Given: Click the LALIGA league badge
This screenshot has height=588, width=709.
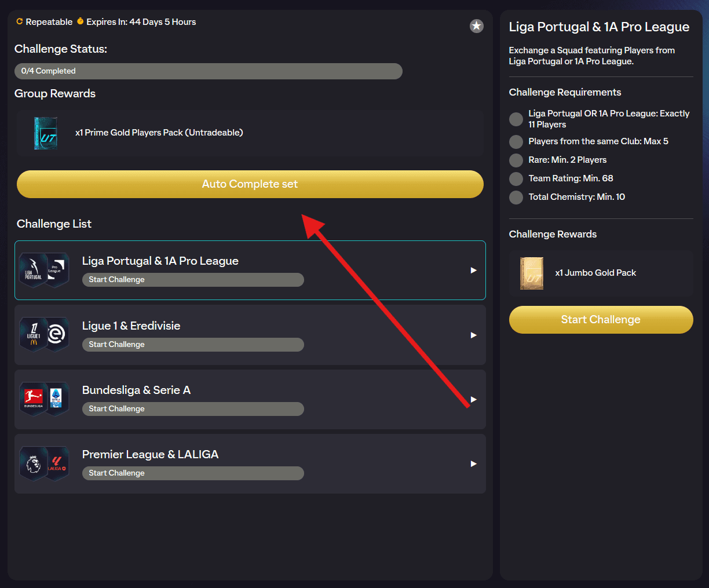Looking at the screenshot, I should pyautogui.click(x=56, y=463).
